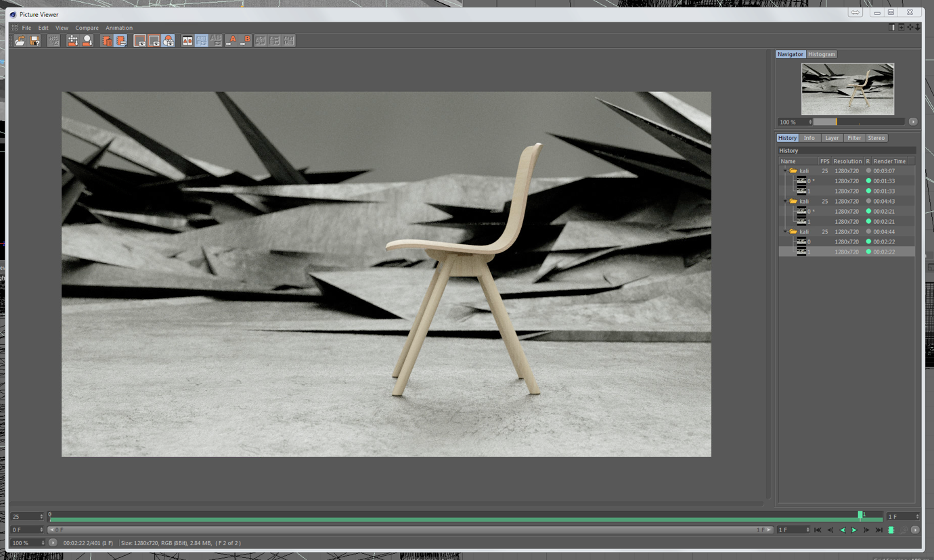This screenshot has width=934, height=560.
Task: Jump to end of animation
Action: pos(879,530)
